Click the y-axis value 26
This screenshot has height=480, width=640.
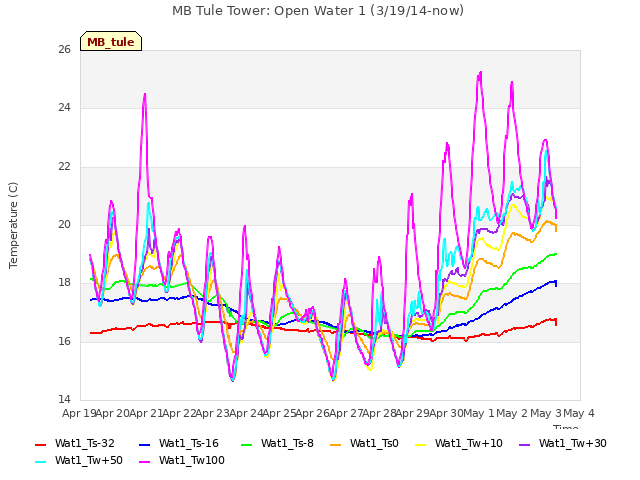point(64,49)
